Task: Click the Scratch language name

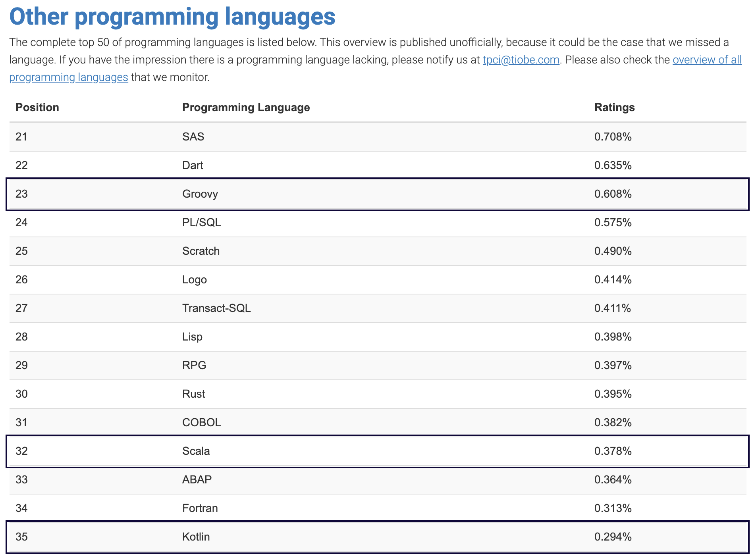Action: pyautogui.click(x=201, y=251)
